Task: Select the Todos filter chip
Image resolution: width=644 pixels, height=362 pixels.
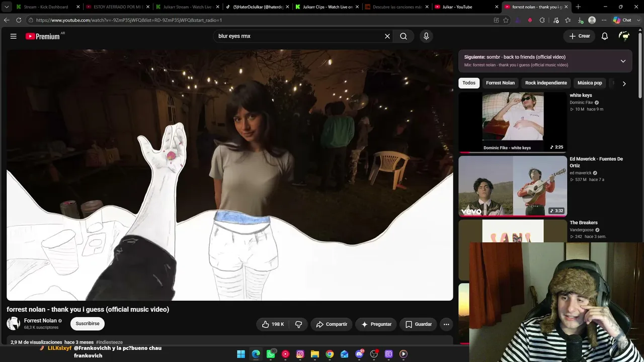Action: pyautogui.click(x=469, y=83)
